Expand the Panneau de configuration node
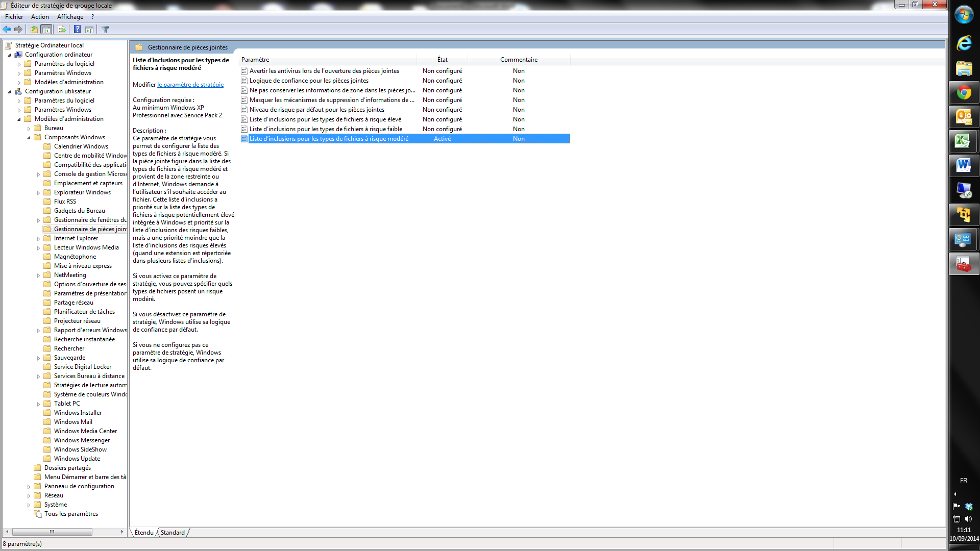The image size is (980, 551). (x=29, y=487)
